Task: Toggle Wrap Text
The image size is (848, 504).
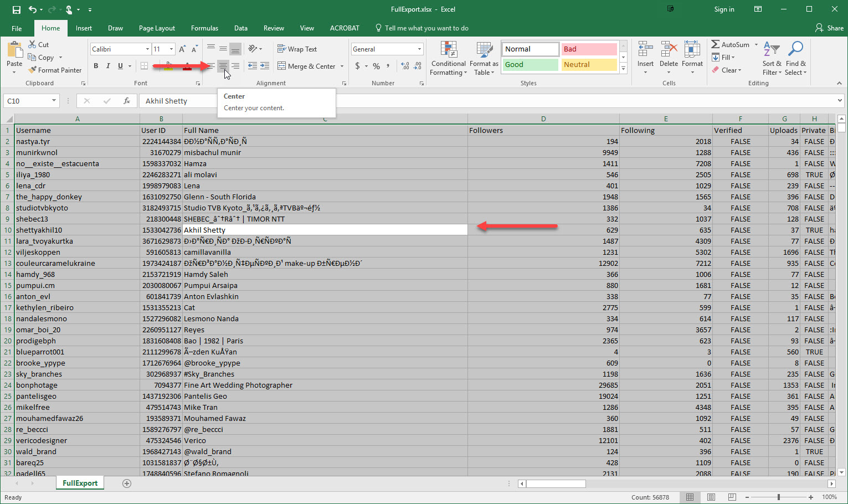Action: tap(297, 49)
